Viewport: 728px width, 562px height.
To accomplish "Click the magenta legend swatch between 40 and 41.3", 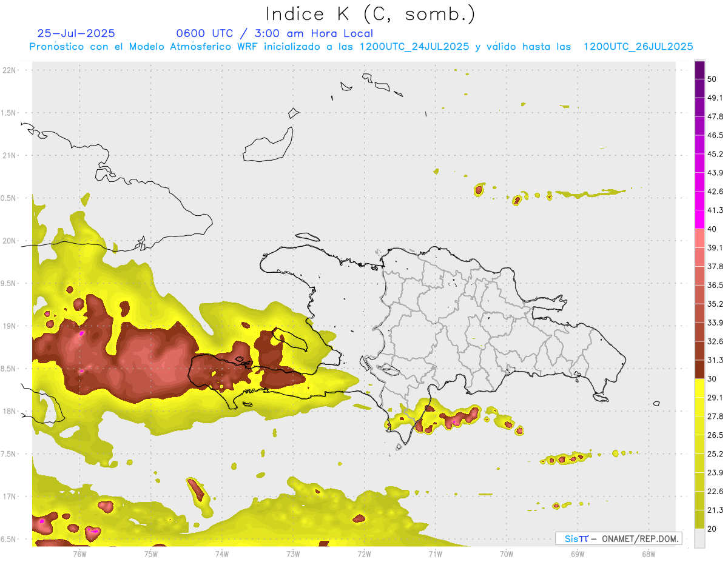I will coord(700,219).
